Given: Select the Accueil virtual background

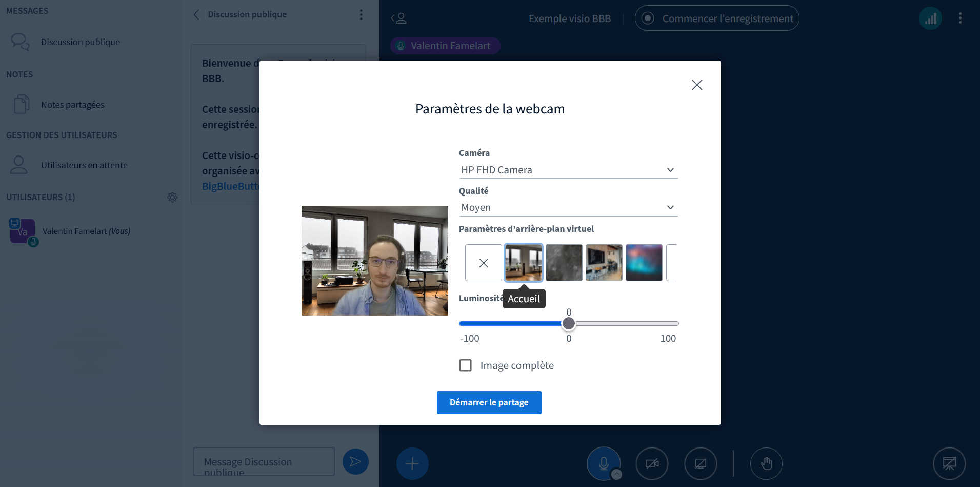Looking at the screenshot, I should pos(524,263).
